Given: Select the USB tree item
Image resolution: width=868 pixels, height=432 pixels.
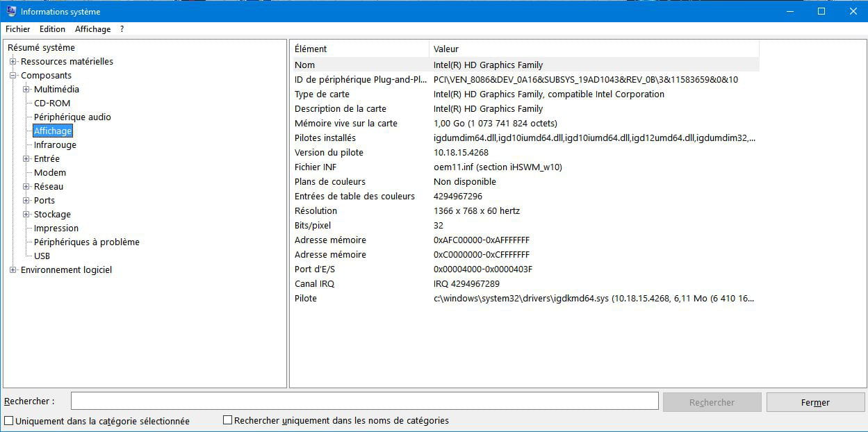Looking at the screenshot, I should click(x=42, y=256).
